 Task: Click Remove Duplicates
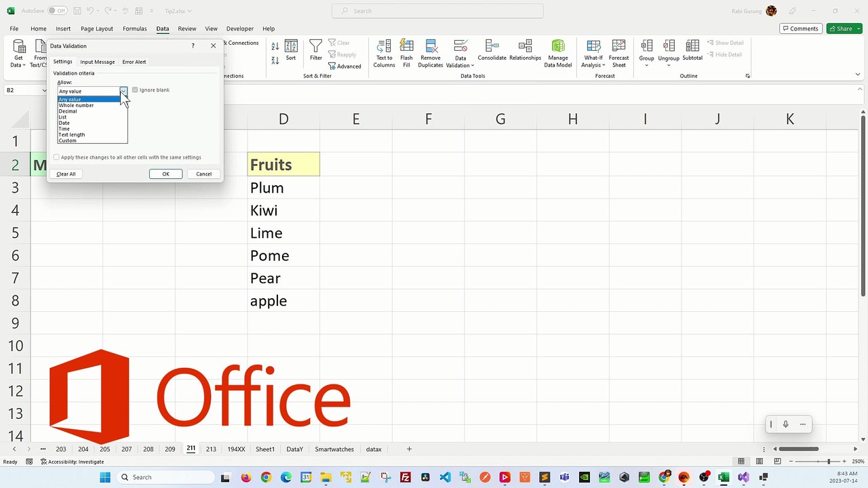click(x=431, y=54)
